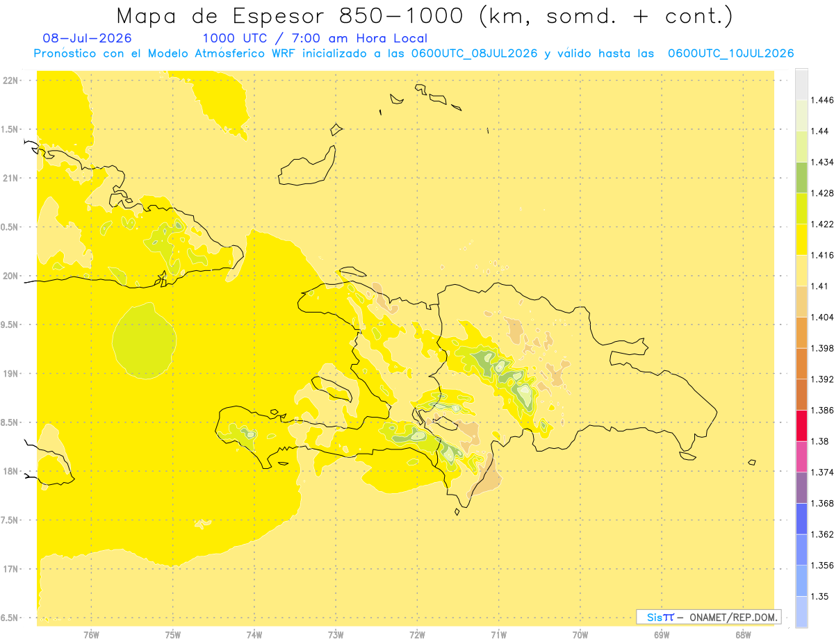
Task: Click the 22N latitude label
Action: pyautogui.click(x=10, y=81)
